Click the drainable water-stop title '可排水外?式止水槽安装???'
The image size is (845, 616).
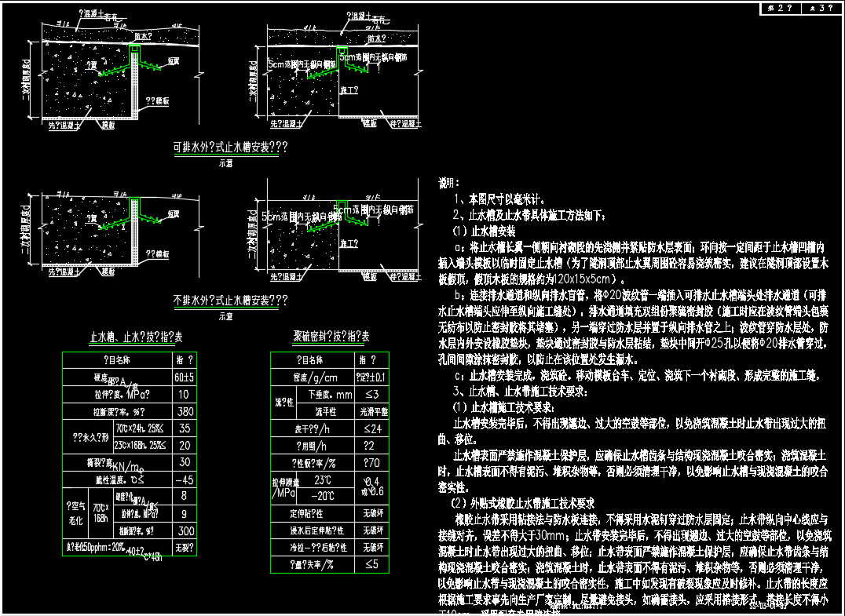pyautogui.click(x=229, y=148)
